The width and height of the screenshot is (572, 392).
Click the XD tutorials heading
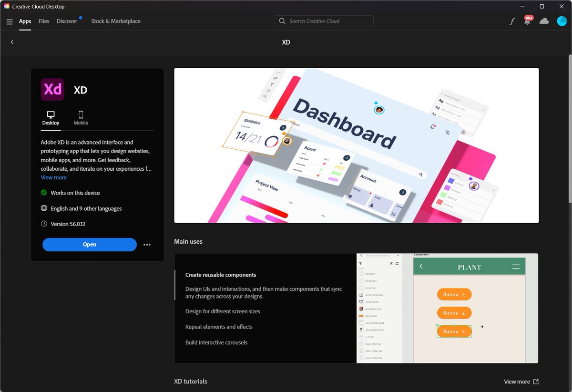[x=191, y=382]
